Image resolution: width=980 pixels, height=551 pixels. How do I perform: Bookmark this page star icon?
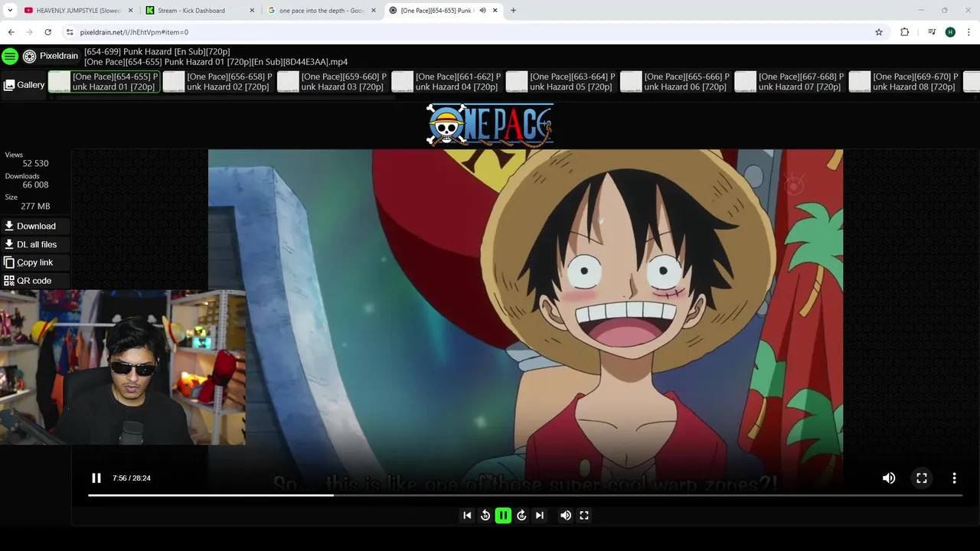[x=879, y=32]
